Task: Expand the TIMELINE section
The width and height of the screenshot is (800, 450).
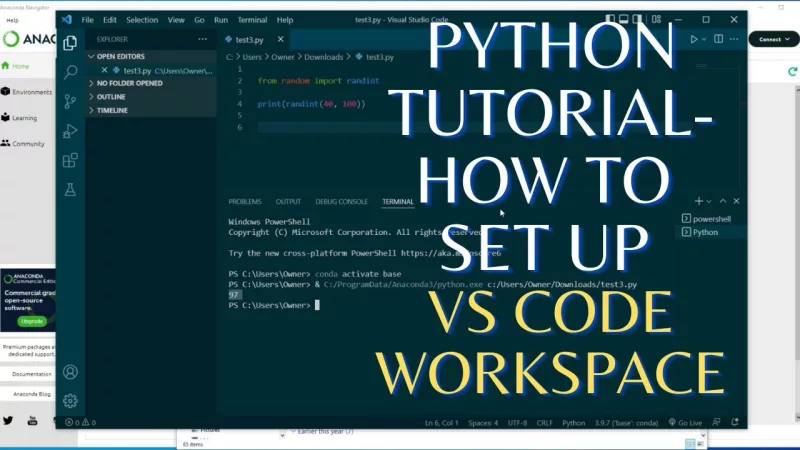Action: tap(112, 110)
